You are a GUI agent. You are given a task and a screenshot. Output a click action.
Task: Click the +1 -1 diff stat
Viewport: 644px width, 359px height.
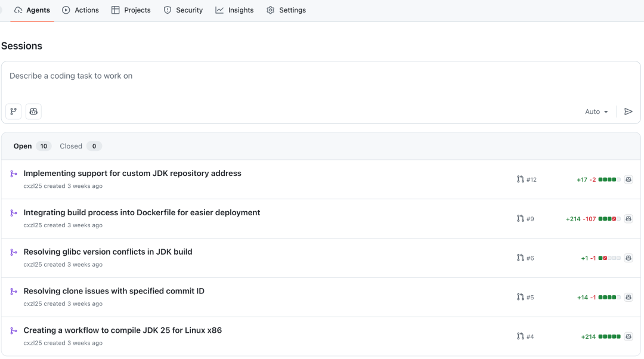pos(600,258)
